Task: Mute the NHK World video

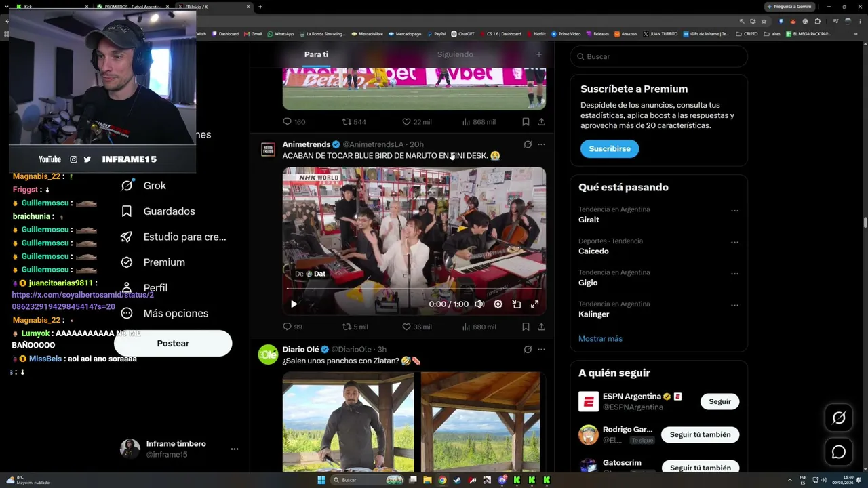Action: click(x=479, y=304)
